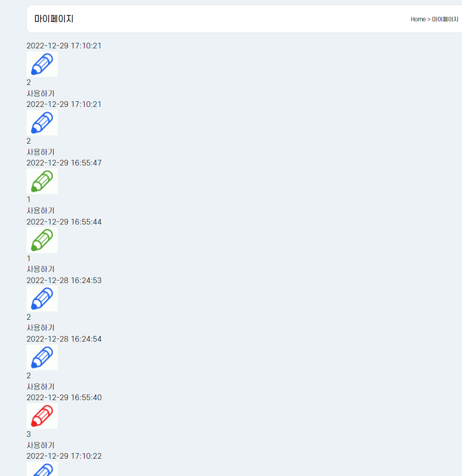Select the green pencil icon dated 16:55:44
This screenshot has width=462, height=476.
[42, 240]
